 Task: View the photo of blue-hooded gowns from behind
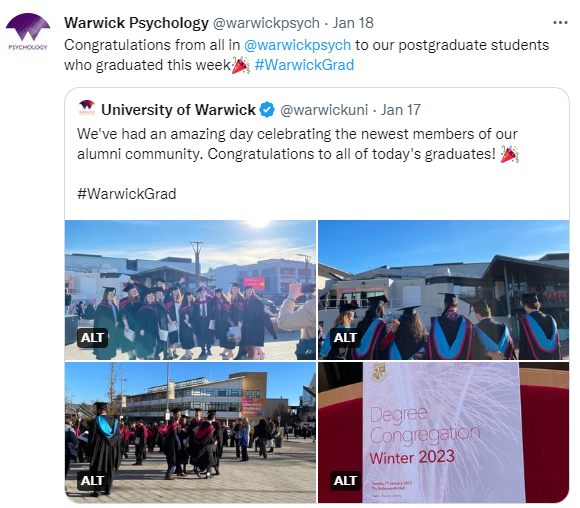[x=444, y=290]
